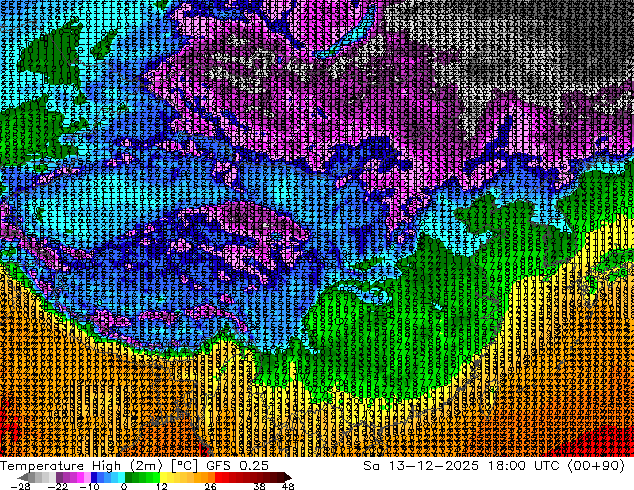Click the 26 label on the color scale
The image size is (634, 490).
[x=210, y=486]
